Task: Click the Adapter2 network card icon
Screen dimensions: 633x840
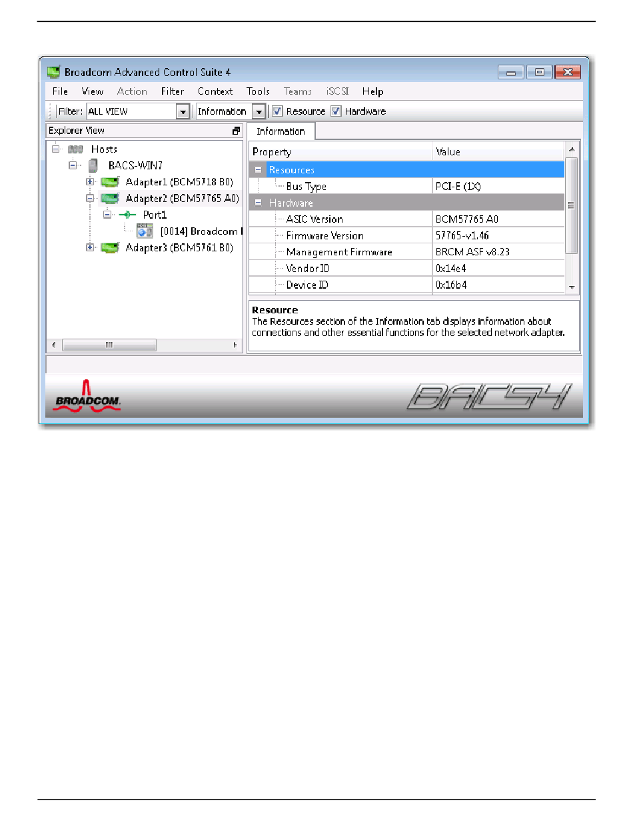Action: pos(110,199)
